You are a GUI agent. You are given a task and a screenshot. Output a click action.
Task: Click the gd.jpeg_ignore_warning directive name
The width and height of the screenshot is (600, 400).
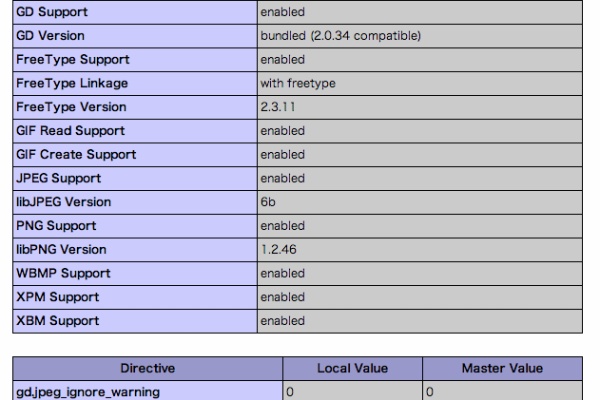pos(88,392)
